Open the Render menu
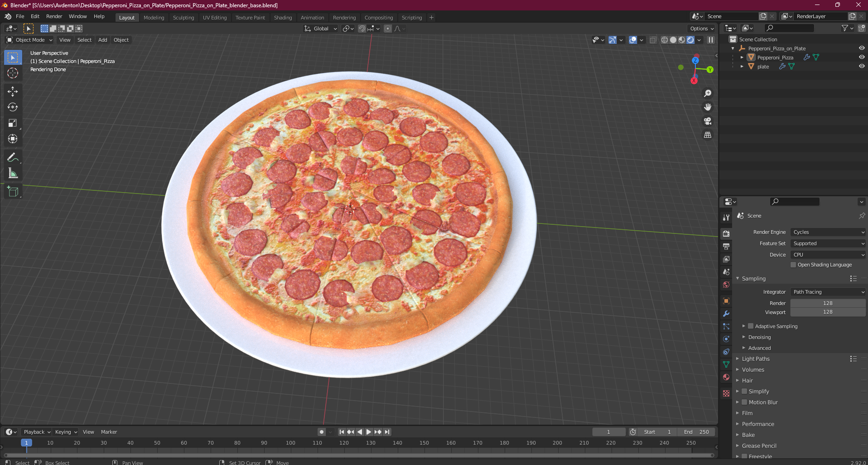868x465 pixels. [54, 16]
